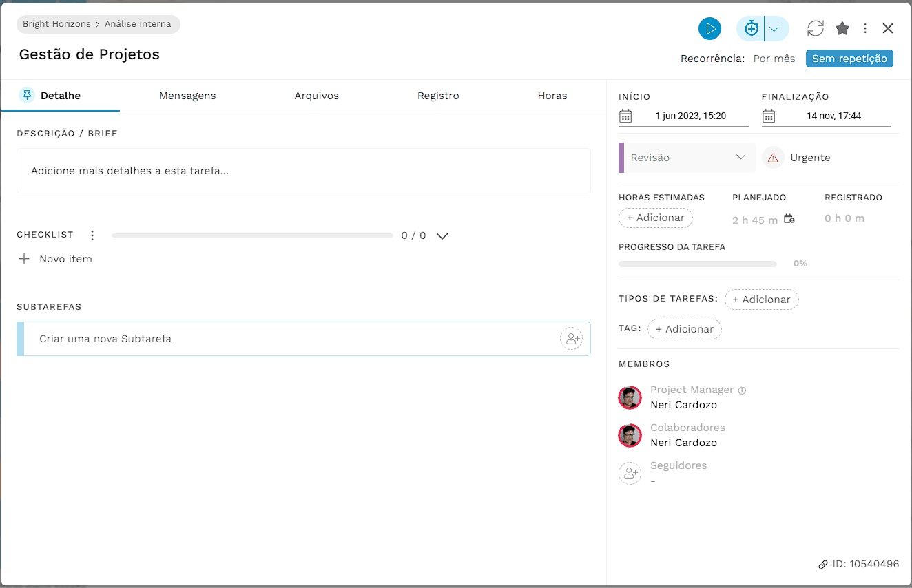Open the three-dot task options menu

865,28
